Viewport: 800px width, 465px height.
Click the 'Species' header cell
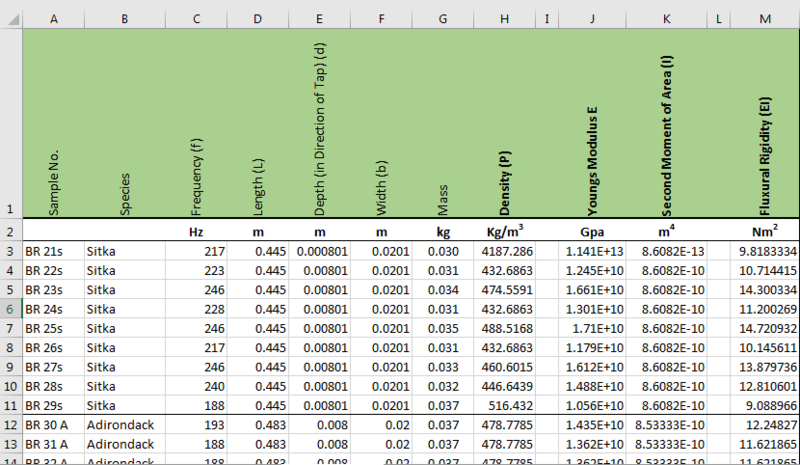coord(124,123)
